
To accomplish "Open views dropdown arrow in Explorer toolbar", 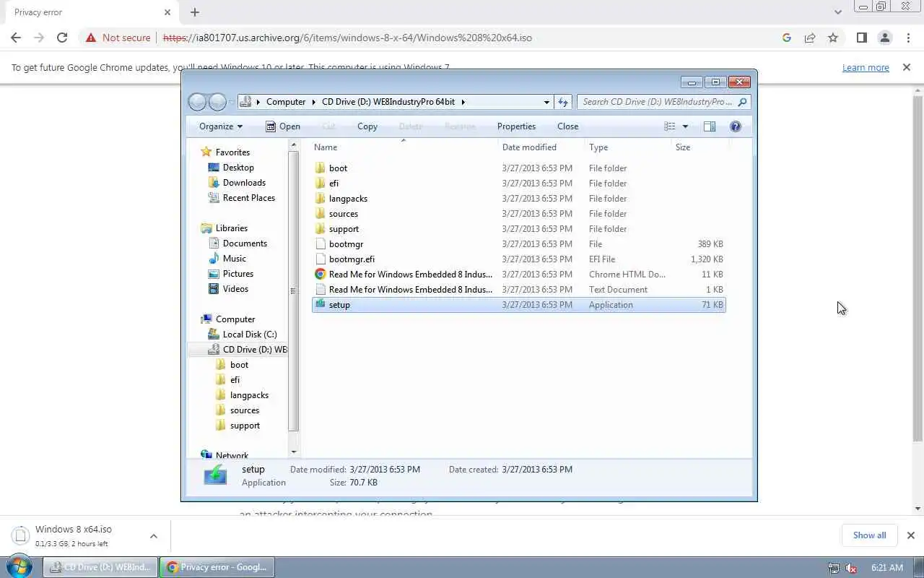I will point(685,126).
